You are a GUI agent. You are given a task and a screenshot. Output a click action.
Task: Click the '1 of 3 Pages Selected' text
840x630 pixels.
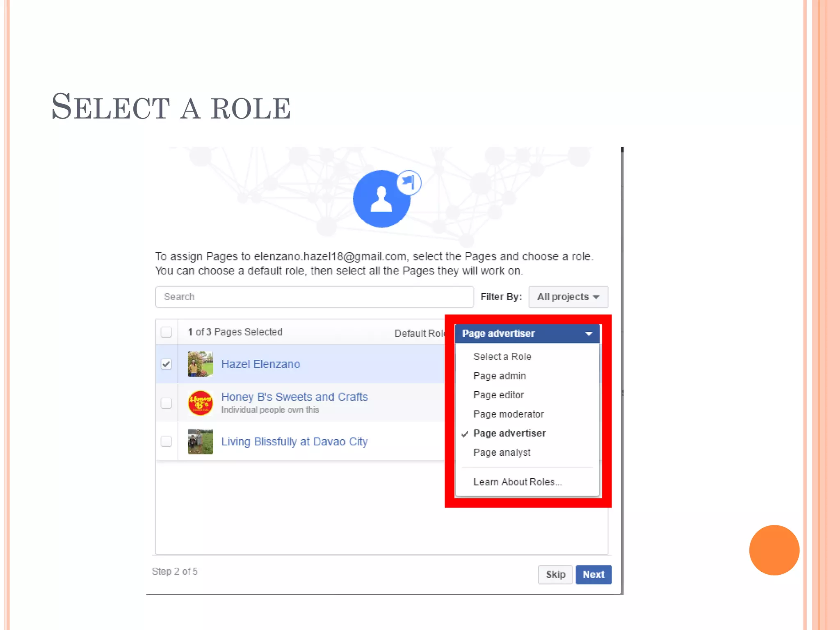click(x=235, y=332)
